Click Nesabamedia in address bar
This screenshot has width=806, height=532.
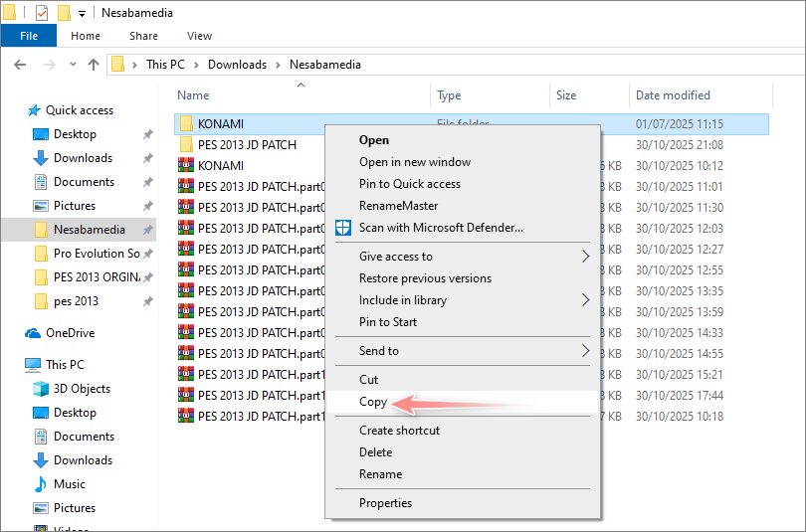324,65
